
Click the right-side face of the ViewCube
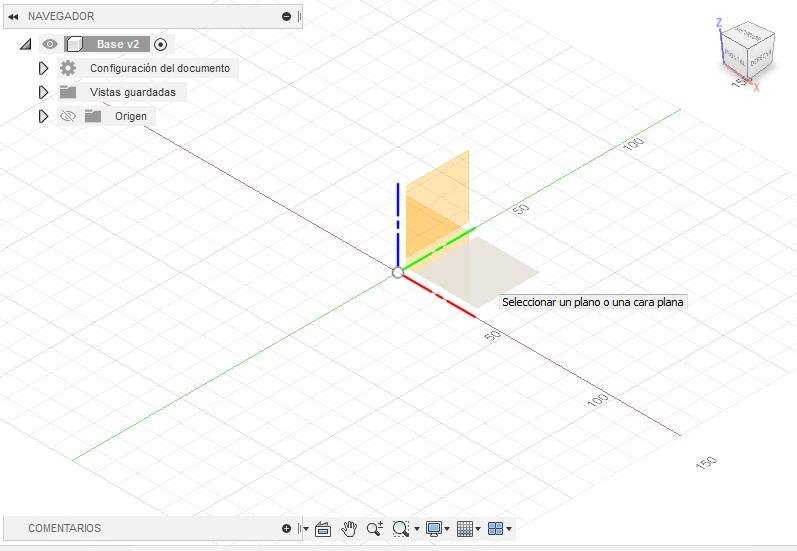coord(761,56)
